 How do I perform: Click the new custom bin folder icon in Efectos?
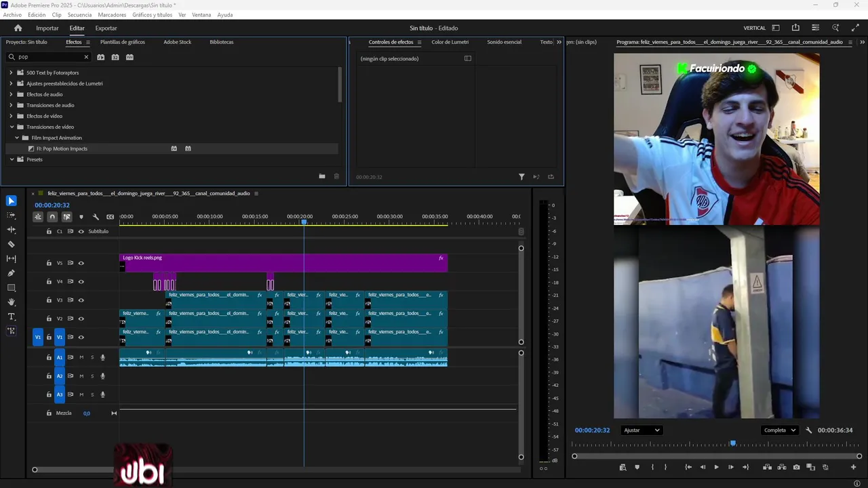point(322,176)
